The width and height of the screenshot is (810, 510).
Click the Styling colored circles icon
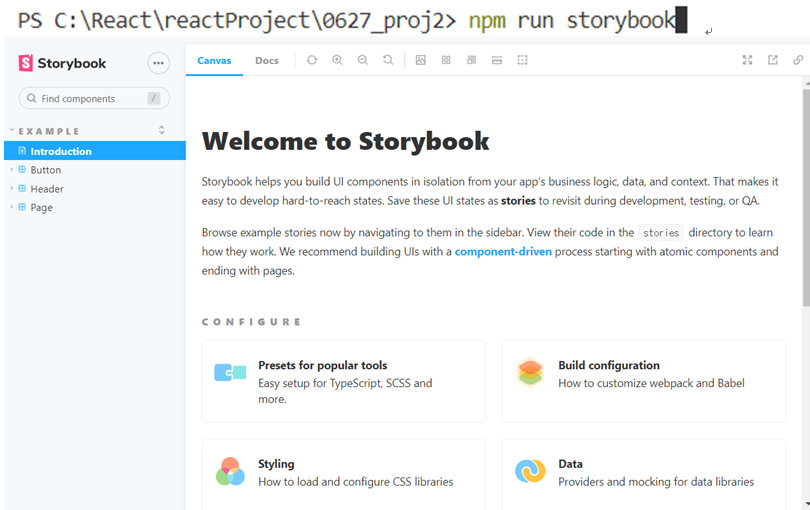(x=230, y=471)
